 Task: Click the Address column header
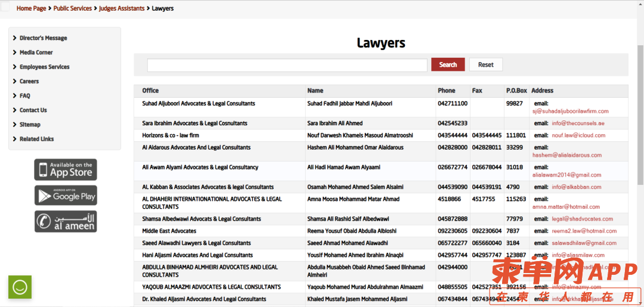pos(542,91)
